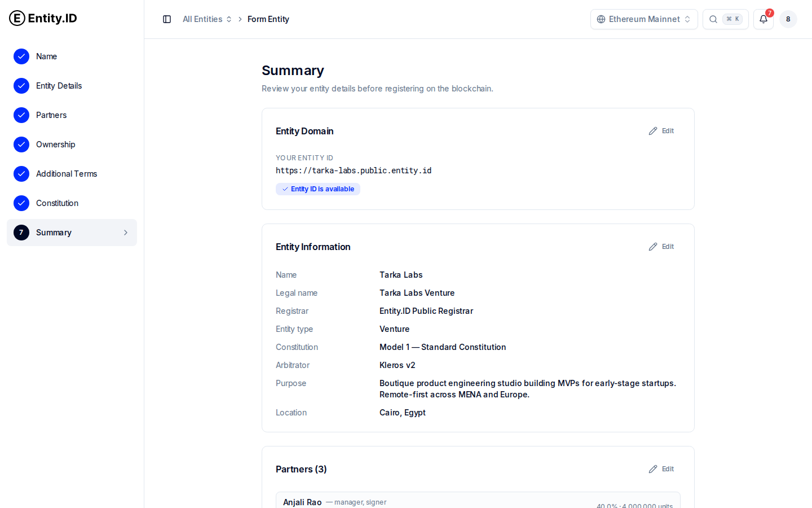The image size is (812, 508).
Task: Click pencil icon in Partners card
Action: (x=653, y=469)
